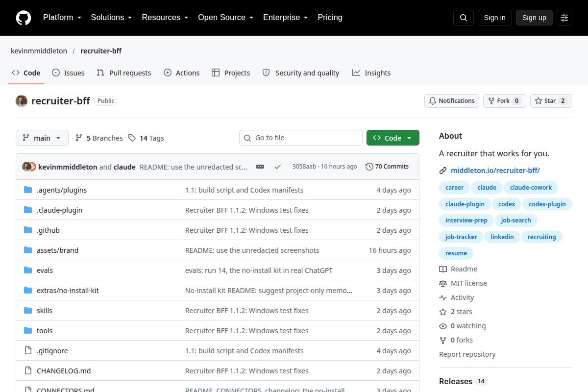Click the Go to file search field

click(x=301, y=138)
